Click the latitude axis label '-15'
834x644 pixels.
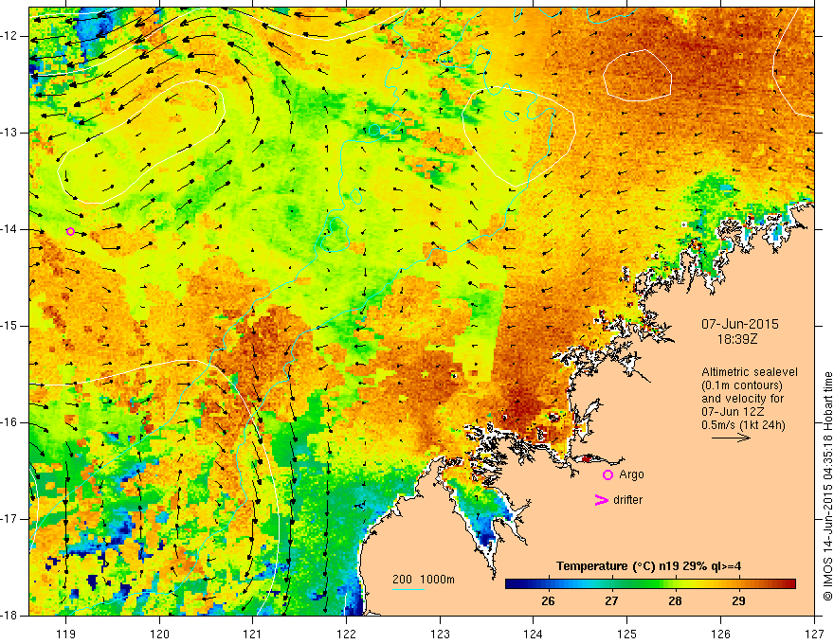10,326
